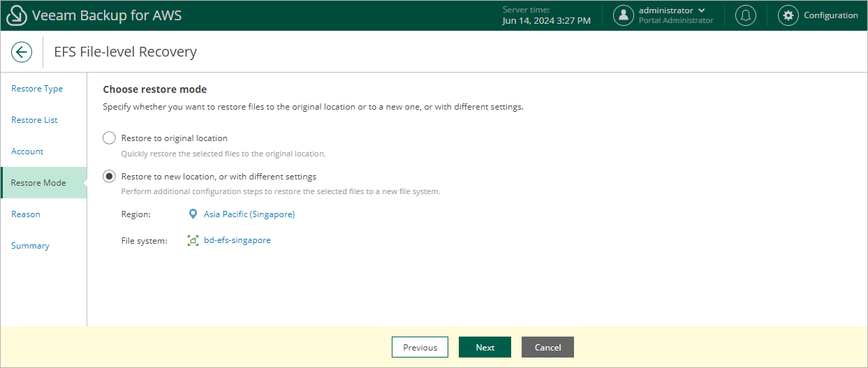Click the back arrow icon
868x368 pixels.
click(x=22, y=52)
